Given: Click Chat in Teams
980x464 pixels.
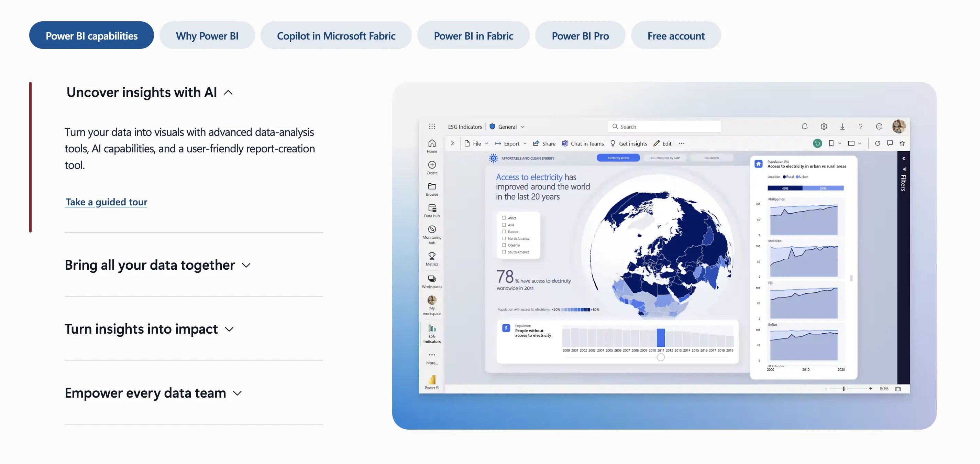Looking at the screenshot, I should pos(583,143).
